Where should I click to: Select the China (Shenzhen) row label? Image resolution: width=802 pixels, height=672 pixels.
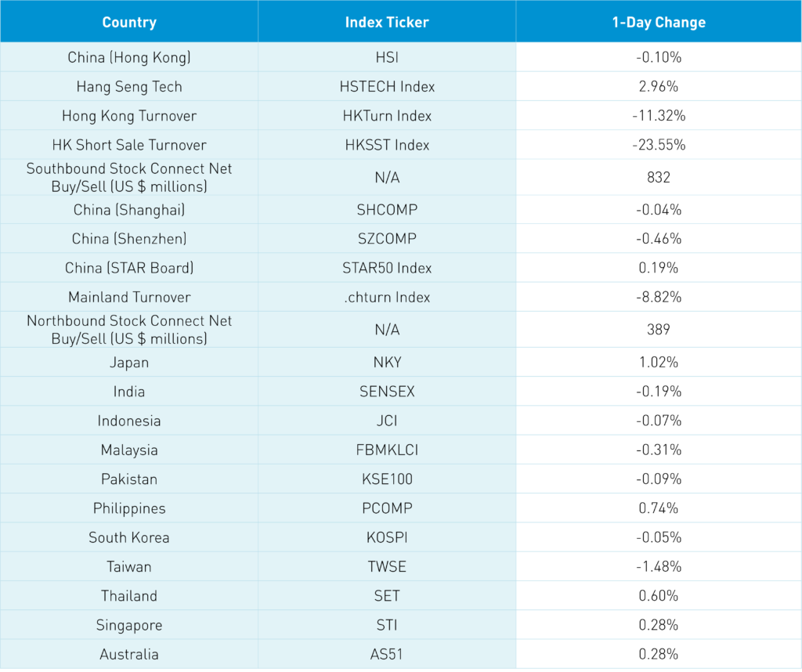[129, 239]
